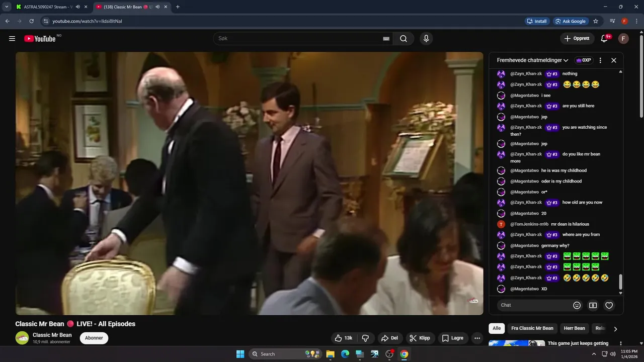Screen dimensions: 644x362
Task: Open chat three-dot options menu
Action: point(600,60)
